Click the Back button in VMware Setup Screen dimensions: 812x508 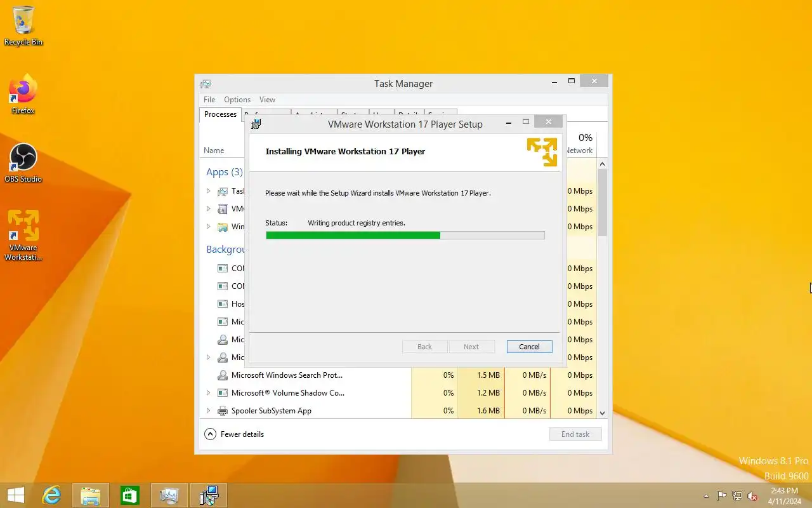(x=424, y=347)
